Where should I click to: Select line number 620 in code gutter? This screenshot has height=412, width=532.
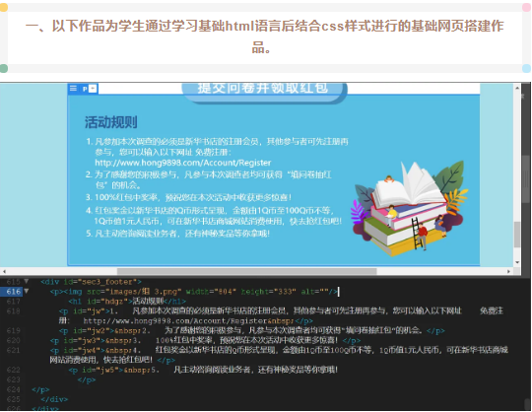coord(14,340)
